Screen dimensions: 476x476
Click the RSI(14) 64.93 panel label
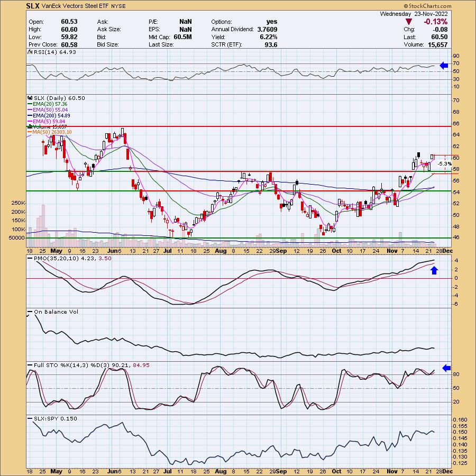[54, 52]
